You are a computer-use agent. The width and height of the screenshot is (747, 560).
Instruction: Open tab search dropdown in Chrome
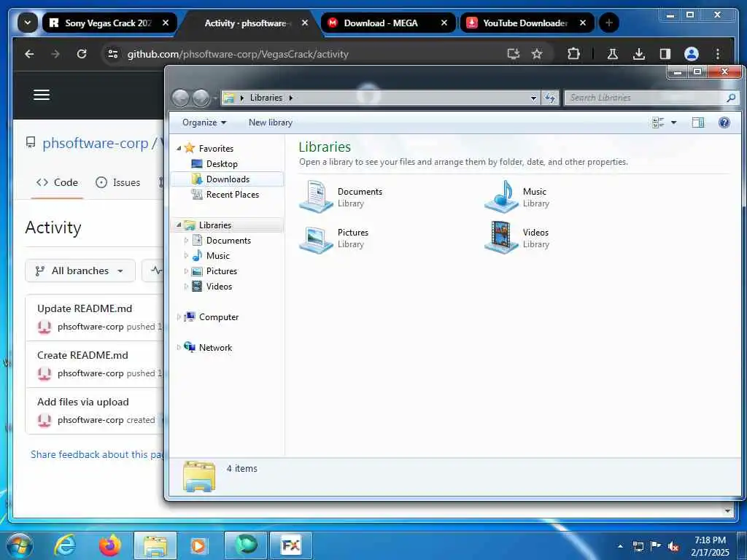[28, 23]
